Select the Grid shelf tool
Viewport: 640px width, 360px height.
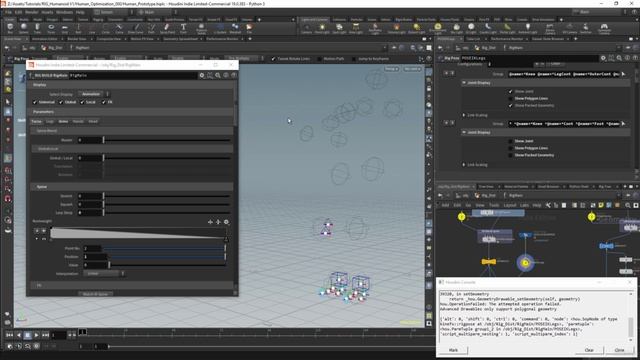(64, 29)
